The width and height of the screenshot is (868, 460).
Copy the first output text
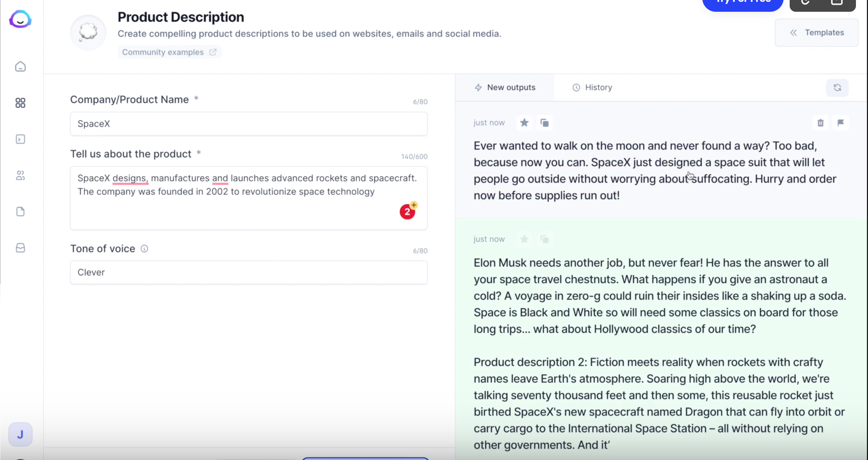(544, 122)
